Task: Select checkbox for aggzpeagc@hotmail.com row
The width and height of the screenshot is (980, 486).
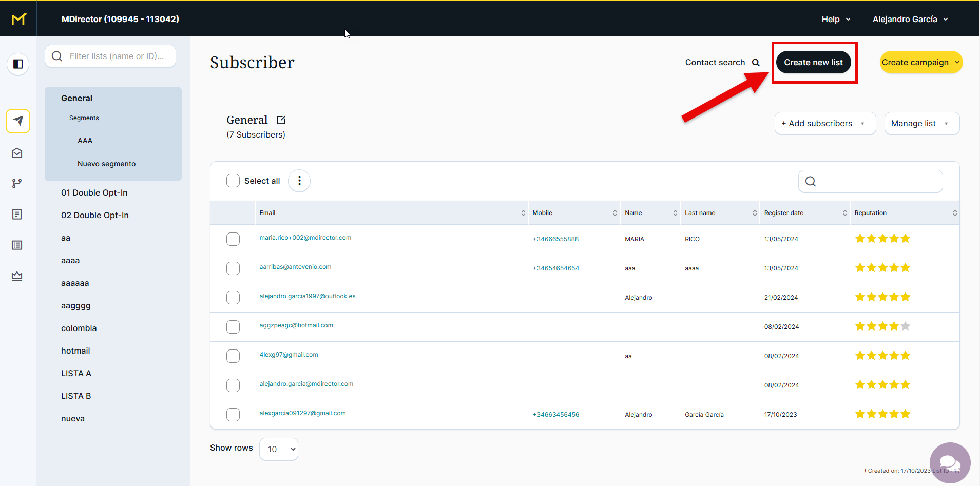Action: 233,327
